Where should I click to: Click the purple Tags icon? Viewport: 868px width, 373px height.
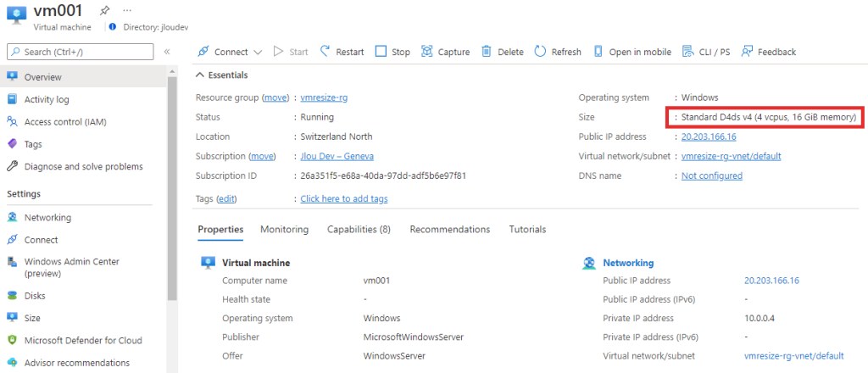pos(12,144)
